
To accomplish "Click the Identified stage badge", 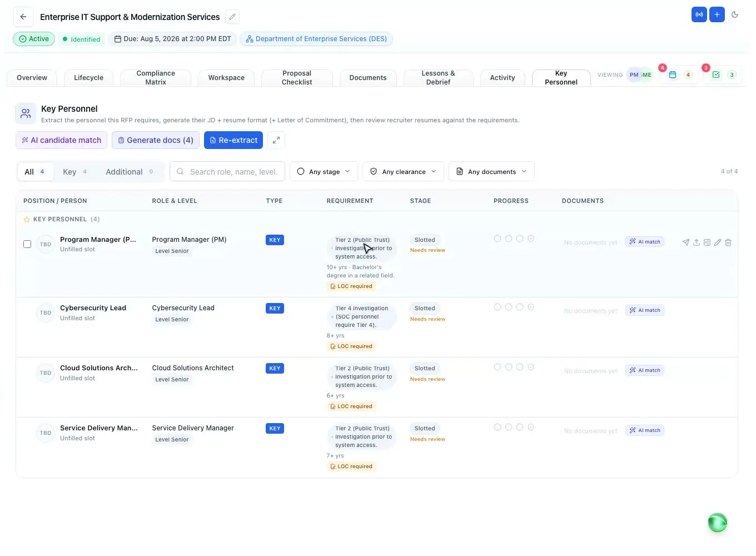I will tap(81, 39).
